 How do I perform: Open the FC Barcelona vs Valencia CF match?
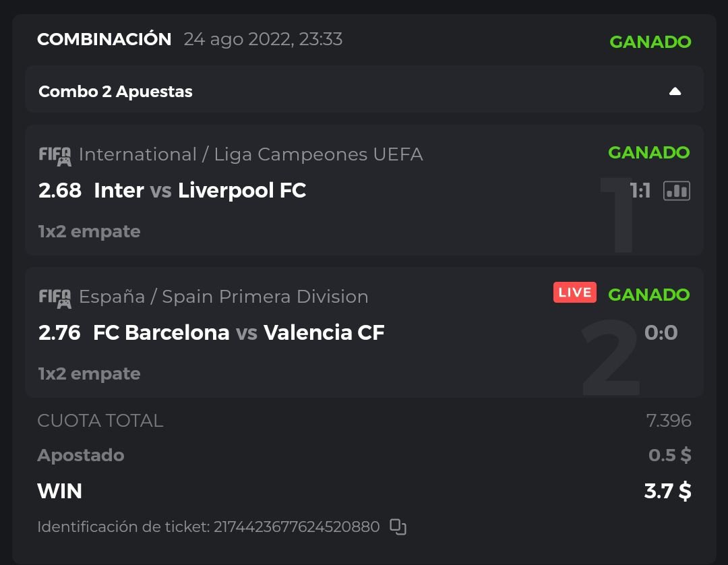tap(239, 332)
